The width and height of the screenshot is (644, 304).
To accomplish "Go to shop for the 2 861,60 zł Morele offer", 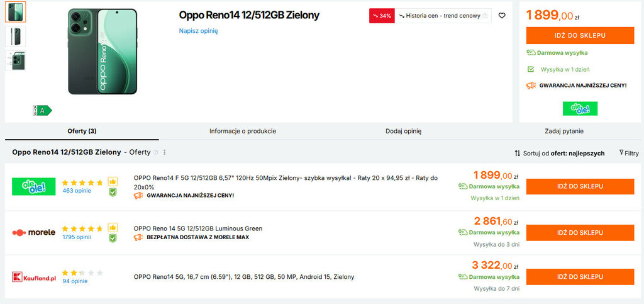I will click(x=580, y=232).
